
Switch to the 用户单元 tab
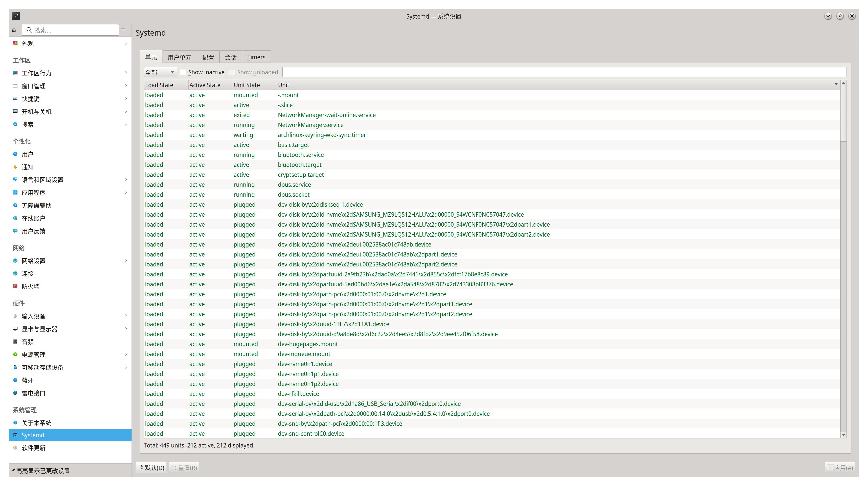tap(179, 57)
